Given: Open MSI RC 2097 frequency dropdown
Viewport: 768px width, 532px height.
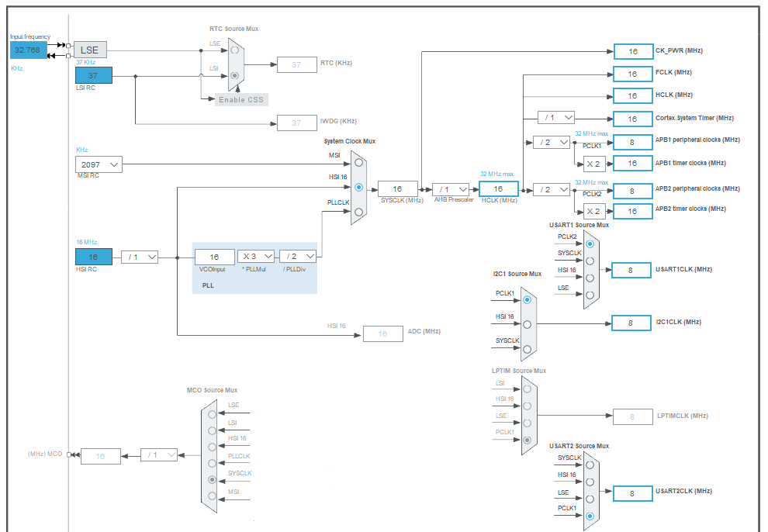Looking at the screenshot, I should pyautogui.click(x=99, y=165).
